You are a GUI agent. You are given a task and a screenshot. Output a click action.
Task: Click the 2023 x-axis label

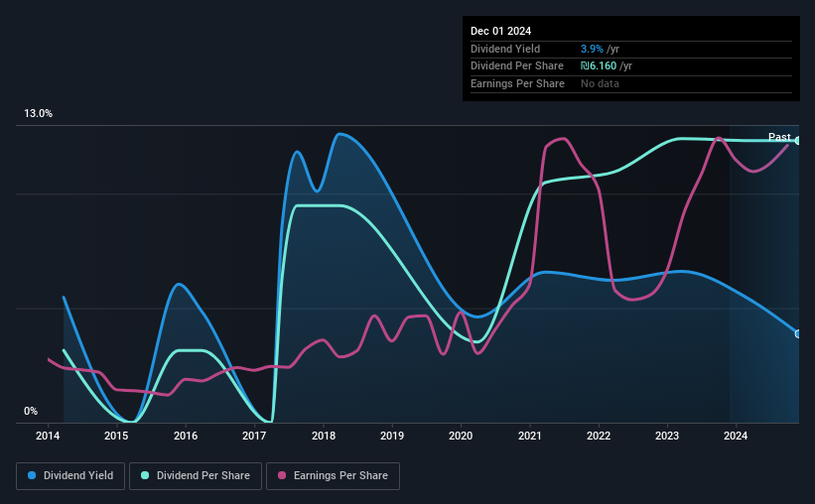click(x=667, y=436)
